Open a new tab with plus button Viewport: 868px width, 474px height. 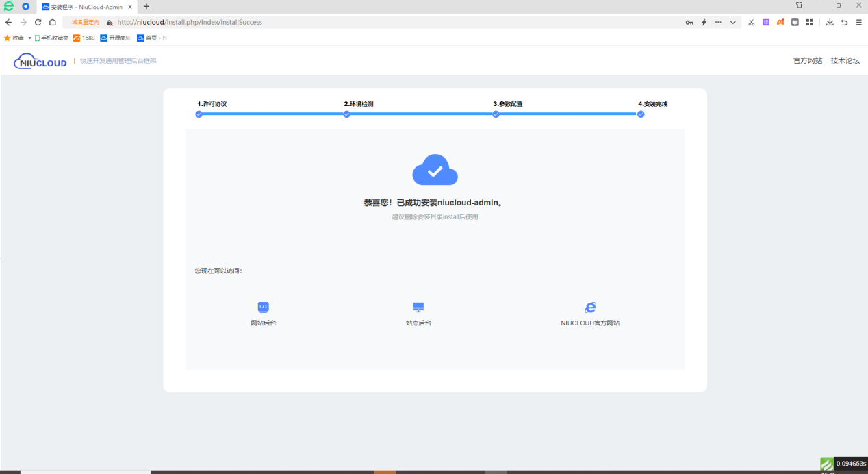click(146, 6)
